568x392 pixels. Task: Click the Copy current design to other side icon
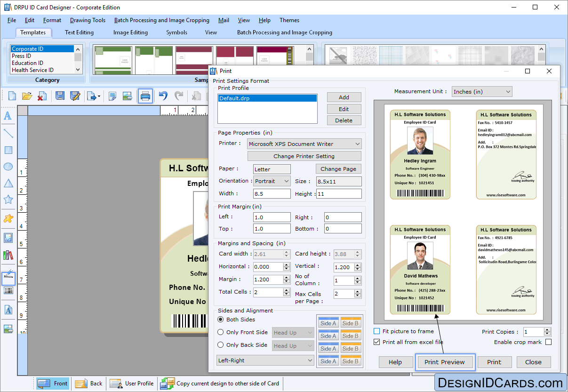pyautogui.click(x=167, y=384)
